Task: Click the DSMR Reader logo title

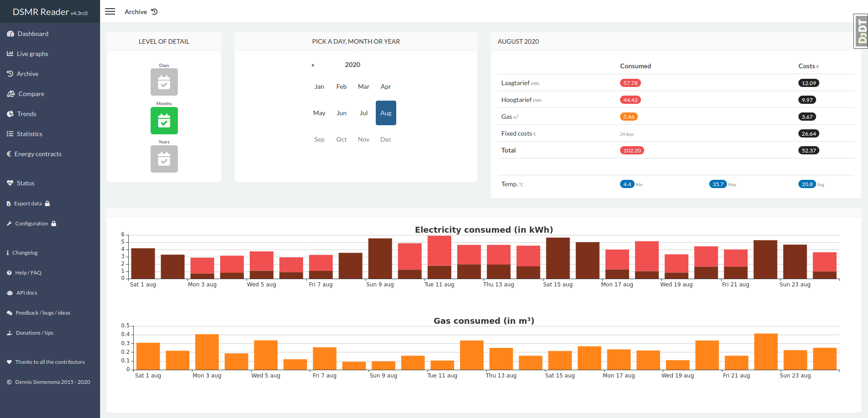Action: [50, 12]
